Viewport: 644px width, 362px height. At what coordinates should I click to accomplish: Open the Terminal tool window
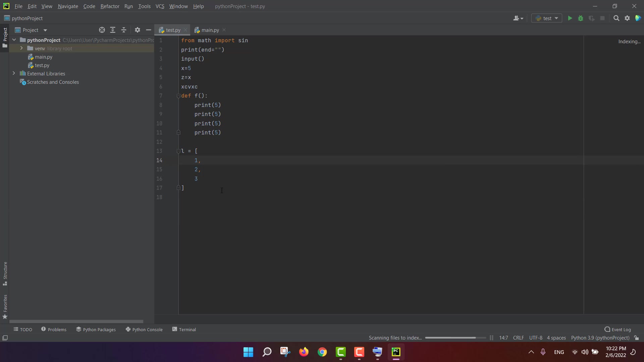(x=184, y=329)
